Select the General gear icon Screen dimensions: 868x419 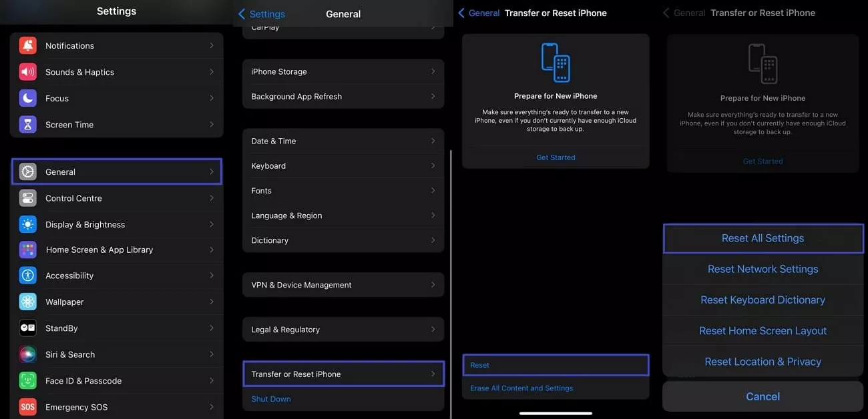point(27,171)
